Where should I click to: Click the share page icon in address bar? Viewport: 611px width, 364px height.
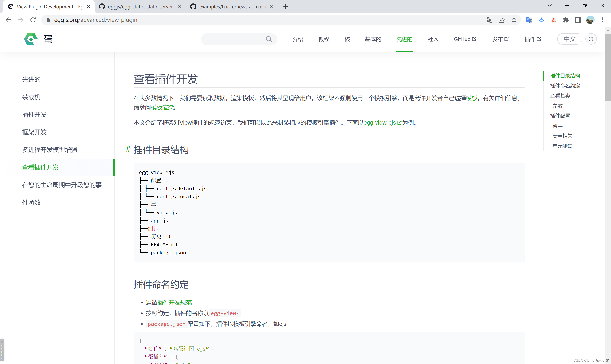(502, 20)
